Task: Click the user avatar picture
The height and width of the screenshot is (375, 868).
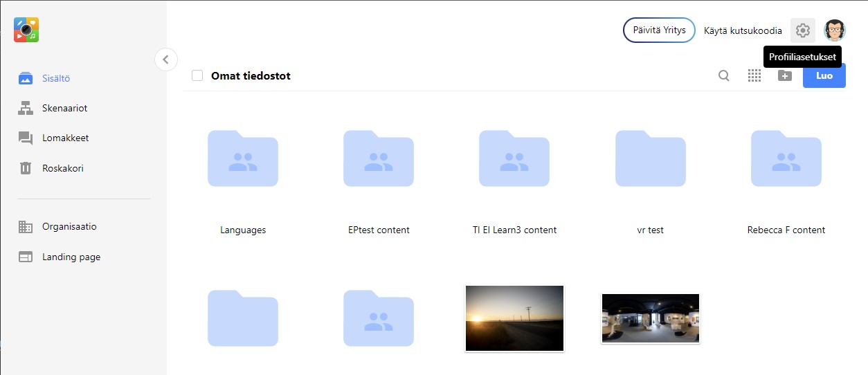Action: click(x=835, y=30)
